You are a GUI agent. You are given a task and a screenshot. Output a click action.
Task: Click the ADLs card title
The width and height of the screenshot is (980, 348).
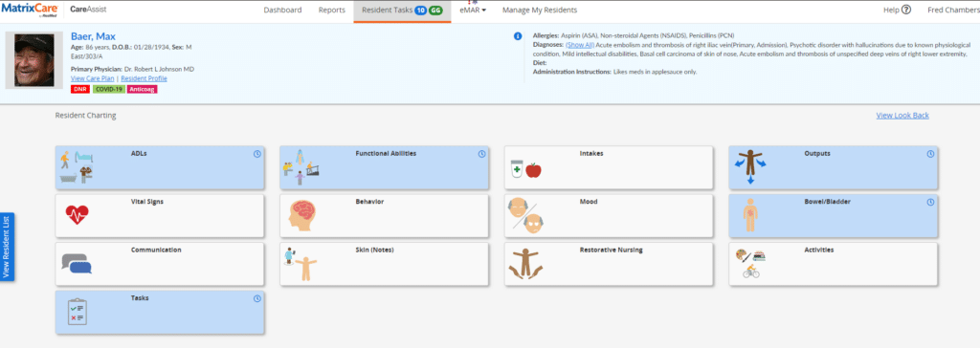pyautogui.click(x=139, y=153)
